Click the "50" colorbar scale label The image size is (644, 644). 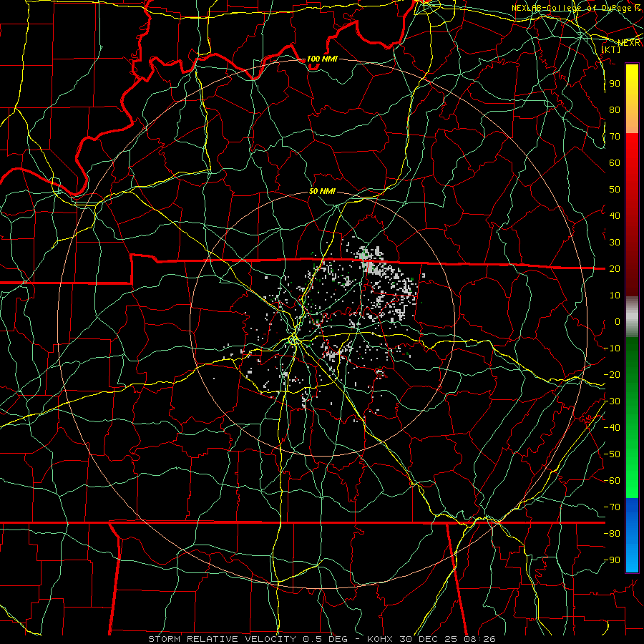click(x=615, y=190)
